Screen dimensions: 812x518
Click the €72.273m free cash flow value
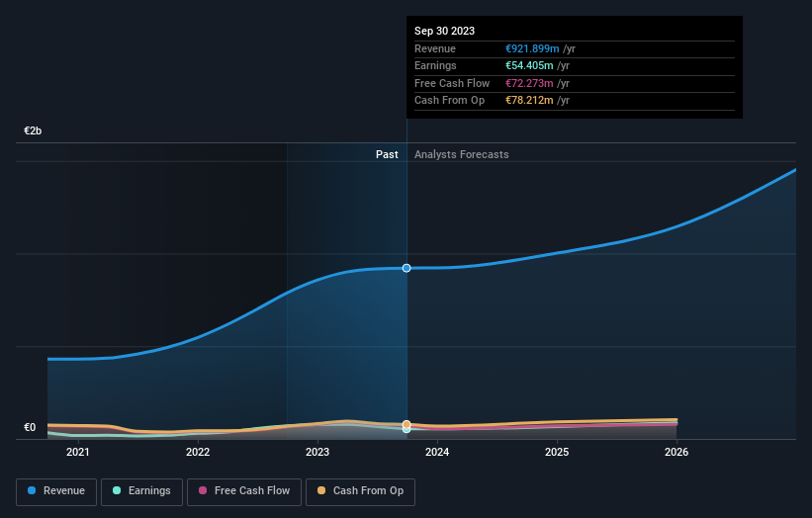click(529, 83)
